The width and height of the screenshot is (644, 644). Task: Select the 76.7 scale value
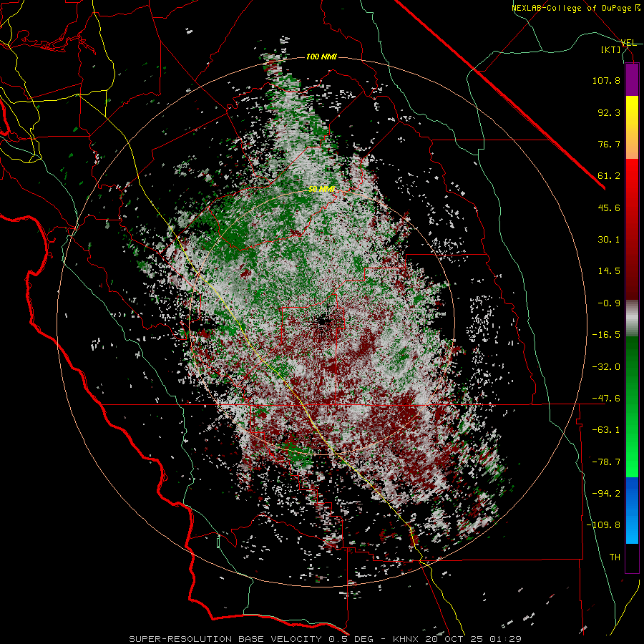[609, 144]
